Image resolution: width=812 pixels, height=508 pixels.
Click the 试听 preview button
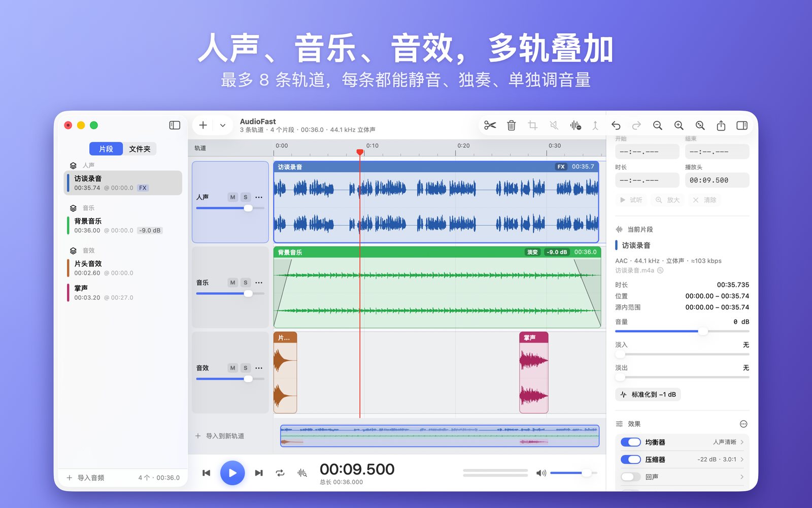(631, 200)
